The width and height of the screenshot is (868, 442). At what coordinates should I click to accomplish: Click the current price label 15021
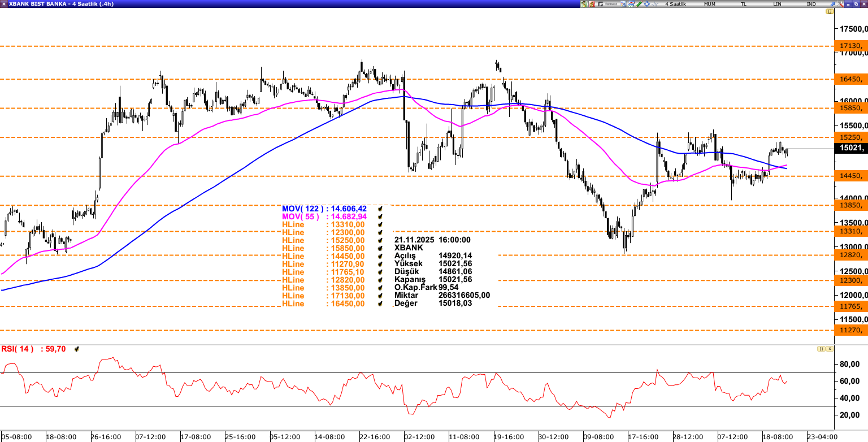pyautogui.click(x=850, y=148)
